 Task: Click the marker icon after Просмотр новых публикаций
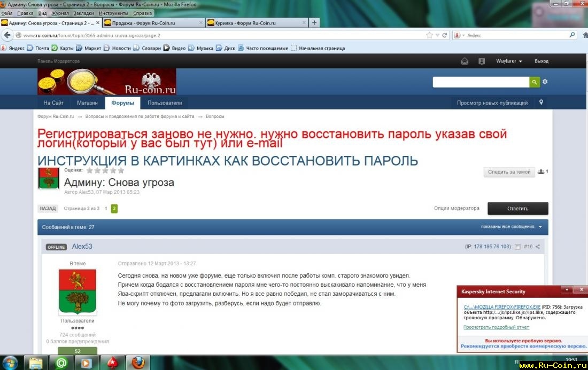(x=541, y=102)
